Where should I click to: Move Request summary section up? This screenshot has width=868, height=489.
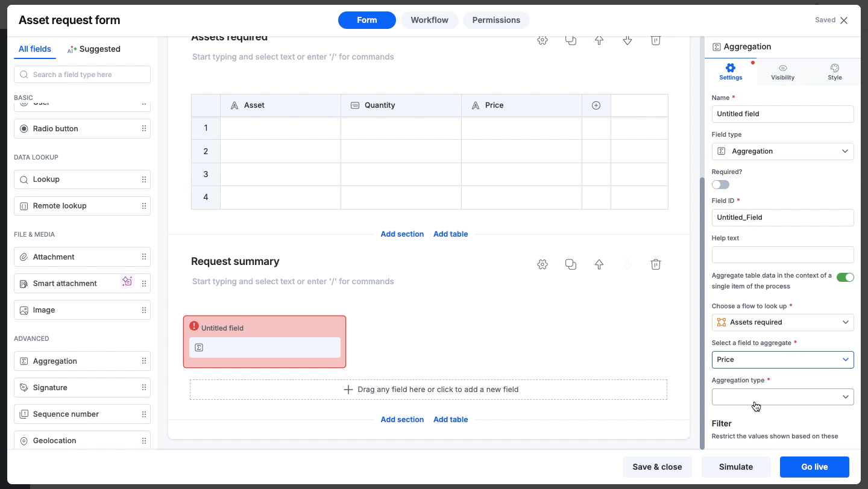(599, 264)
